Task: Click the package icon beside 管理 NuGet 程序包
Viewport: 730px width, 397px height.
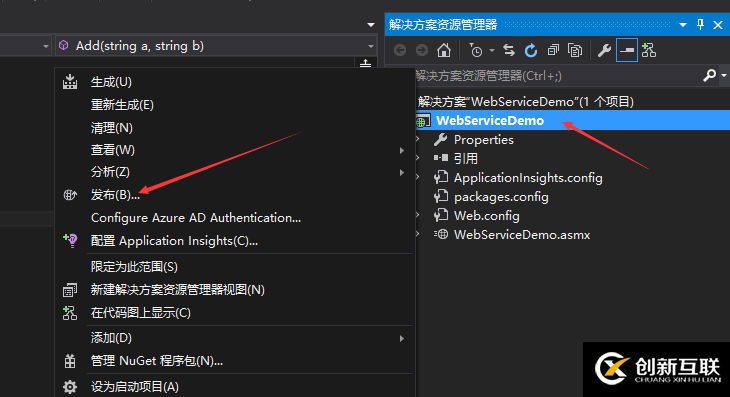Action: pyautogui.click(x=70, y=361)
